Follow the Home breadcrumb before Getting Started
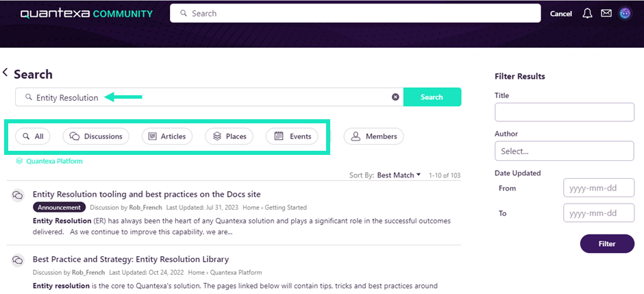 point(250,208)
